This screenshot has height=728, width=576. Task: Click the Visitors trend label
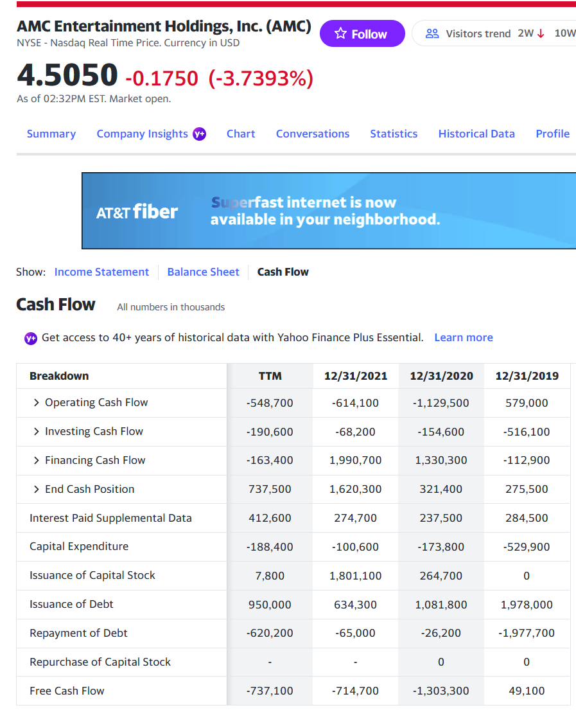(478, 33)
